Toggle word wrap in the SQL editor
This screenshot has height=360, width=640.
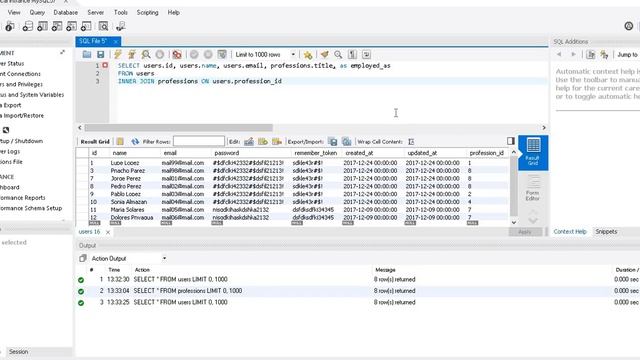tap(366, 54)
